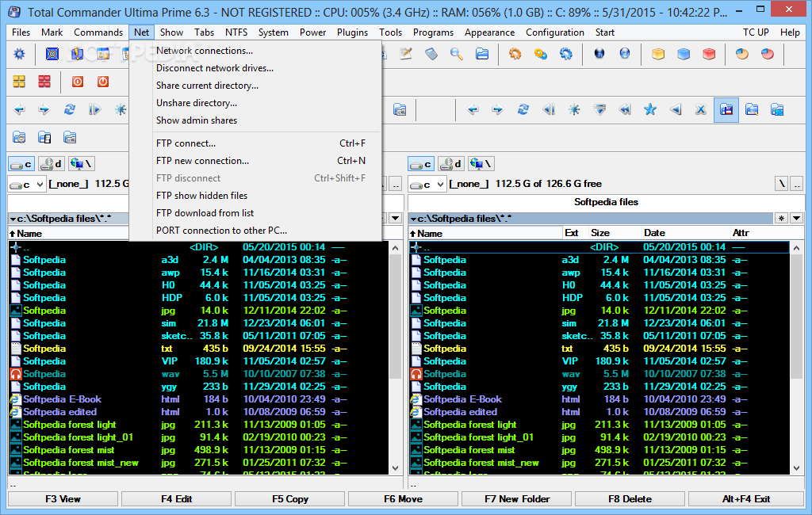This screenshot has width=812, height=515.
Task: Click the left panel vertical scrollbar up arrow
Action: click(395, 248)
